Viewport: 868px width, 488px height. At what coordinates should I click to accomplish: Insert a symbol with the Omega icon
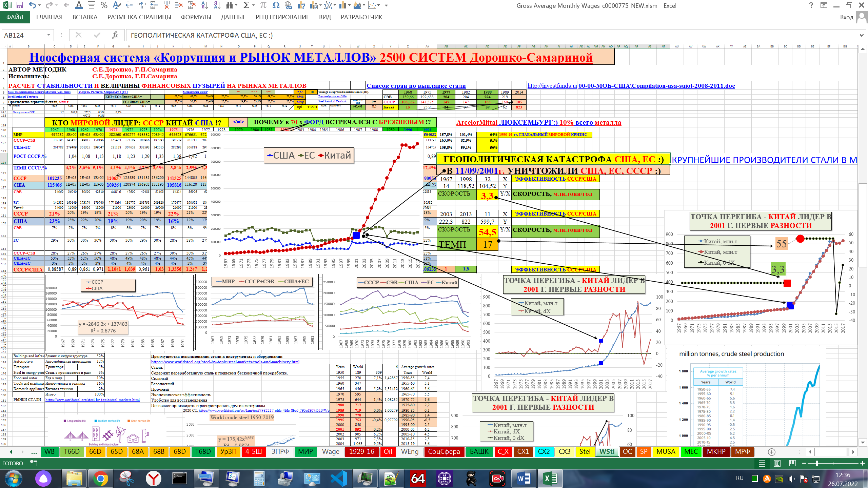point(276,5)
